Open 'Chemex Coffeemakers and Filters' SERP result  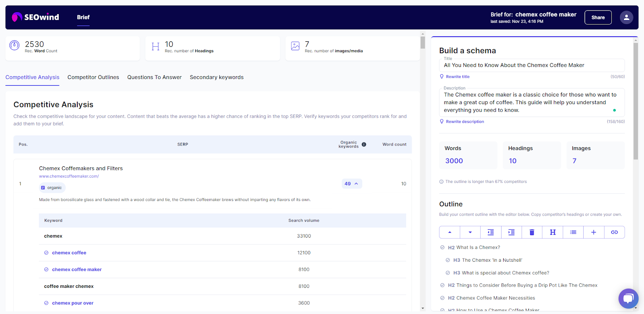[x=81, y=168]
